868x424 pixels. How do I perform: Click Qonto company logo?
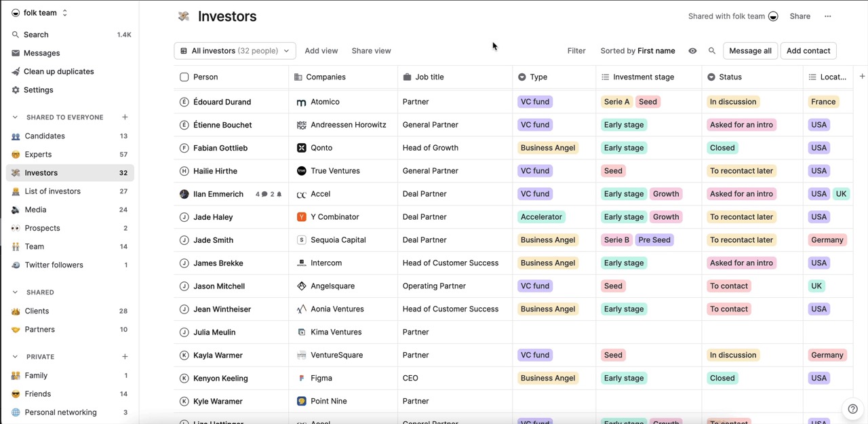click(x=302, y=148)
